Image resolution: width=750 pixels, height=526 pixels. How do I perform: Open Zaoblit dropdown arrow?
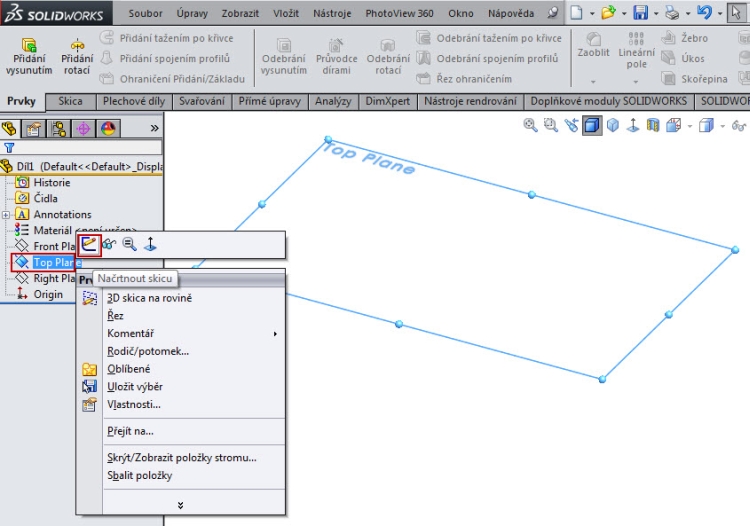(x=593, y=82)
